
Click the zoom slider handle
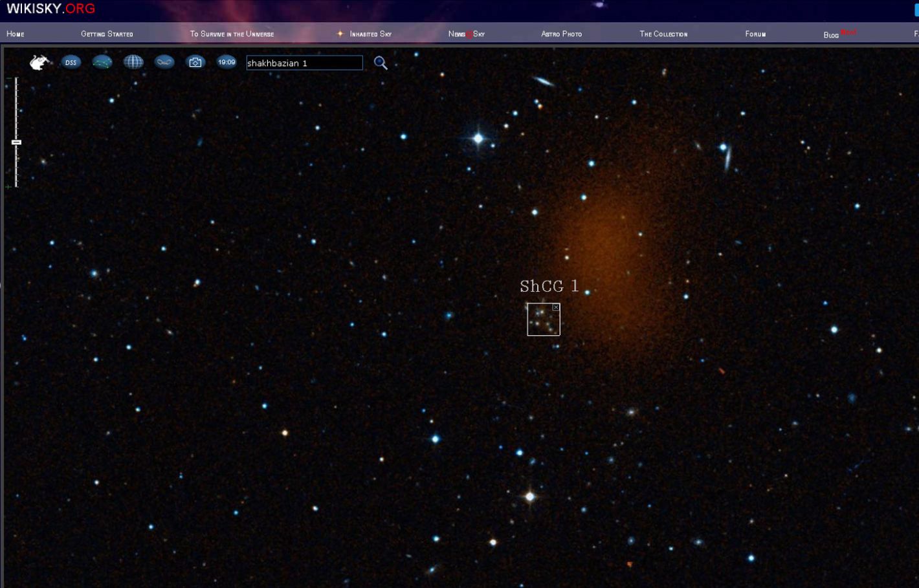click(x=16, y=142)
